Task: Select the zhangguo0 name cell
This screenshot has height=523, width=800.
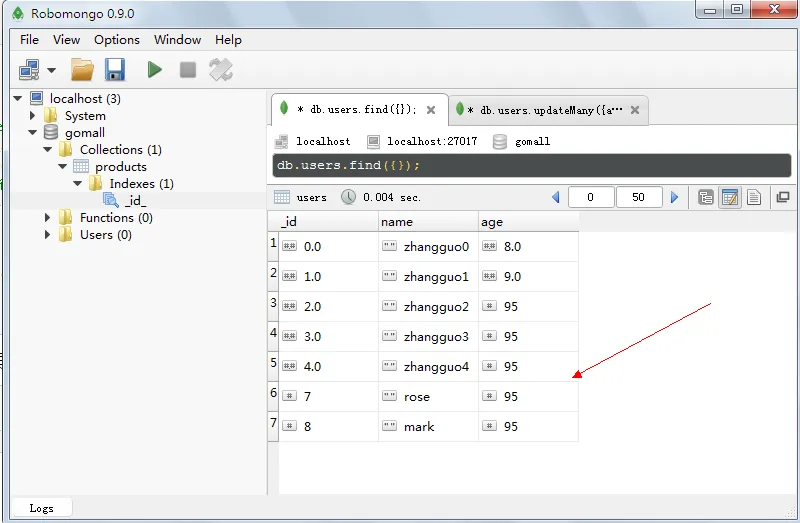Action: [x=428, y=247]
